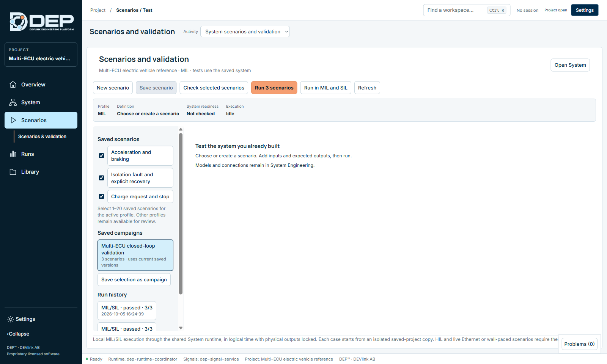This screenshot has height=364, width=607.
Task: Click the Scenarios / Test breadcrumb
Action: coord(134,10)
